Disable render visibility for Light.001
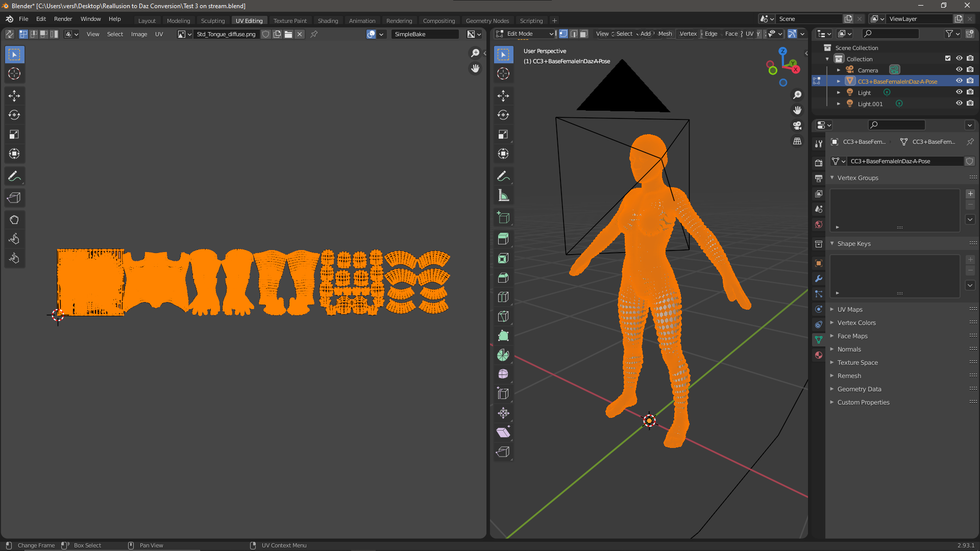This screenshot has width=980, height=551. tap(970, 103)
